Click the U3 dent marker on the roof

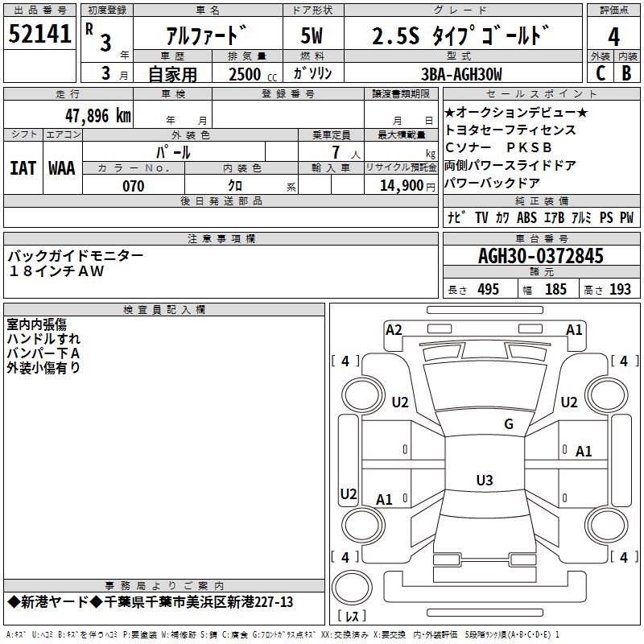(484, 481)
